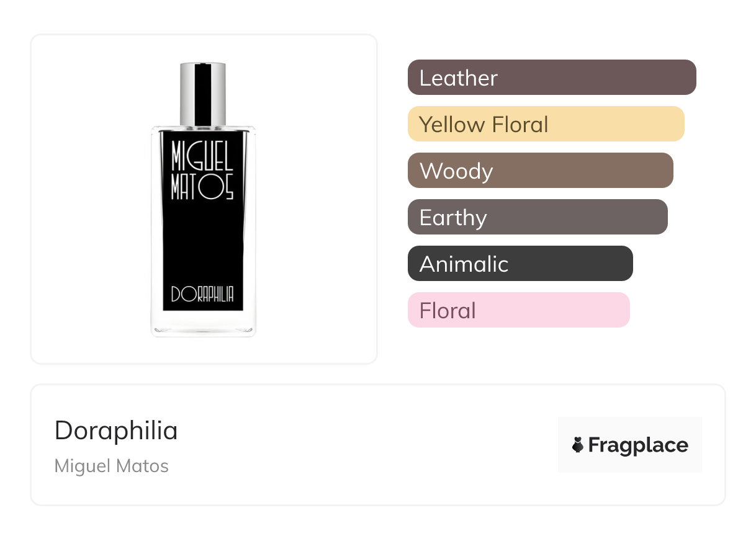
Task: Click the Animalic text label
Action: pos(464,264)
